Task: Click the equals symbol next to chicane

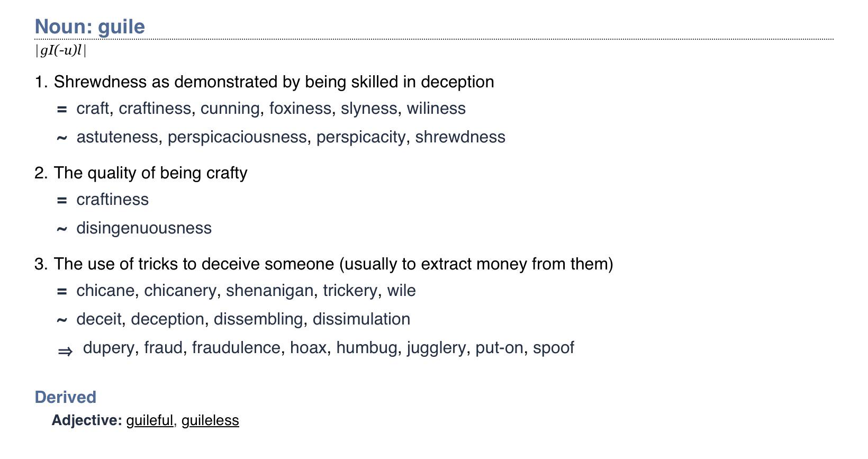Action: pos(62,292)
